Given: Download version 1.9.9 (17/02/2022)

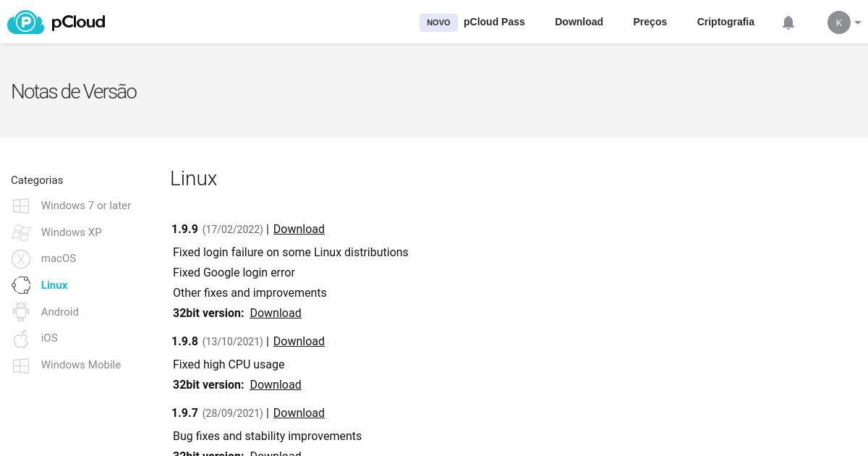Looking at the screenshot, I should pos(299,229).
